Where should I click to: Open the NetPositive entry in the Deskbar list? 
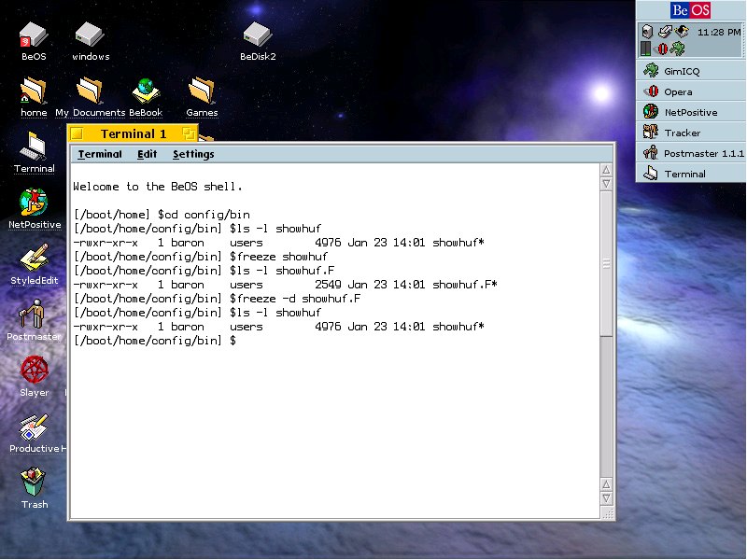pos(691,112)
